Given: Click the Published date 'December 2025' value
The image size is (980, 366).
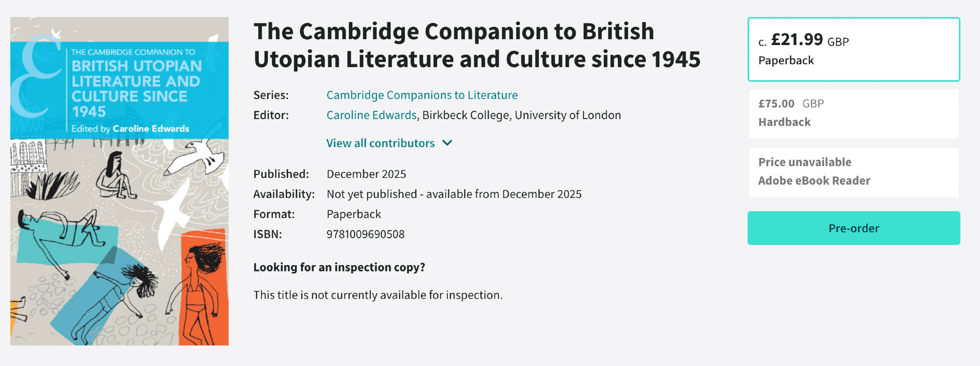Looking at the screenshot, I should click(x=366, y=174).
